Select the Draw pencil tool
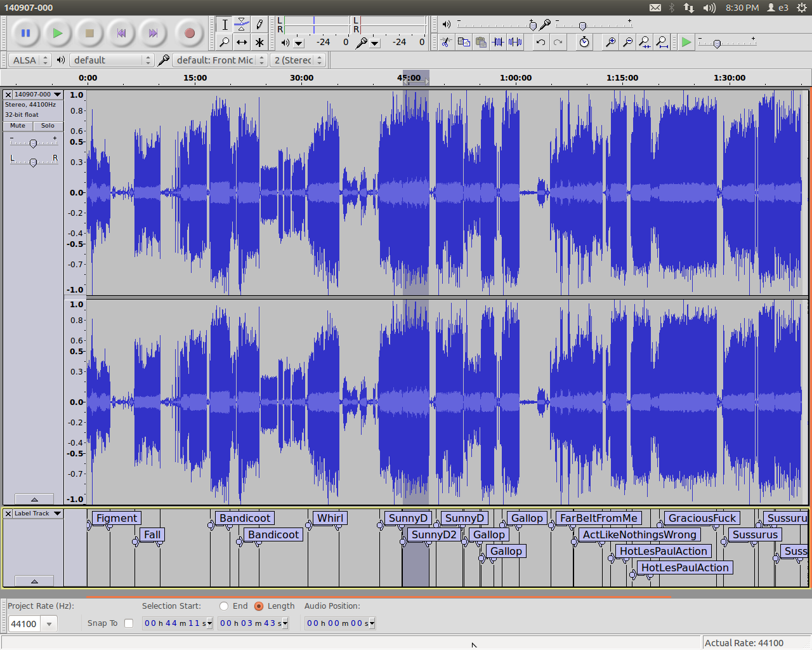This screenshot has height=650, width=812. [x=259, y=25]
